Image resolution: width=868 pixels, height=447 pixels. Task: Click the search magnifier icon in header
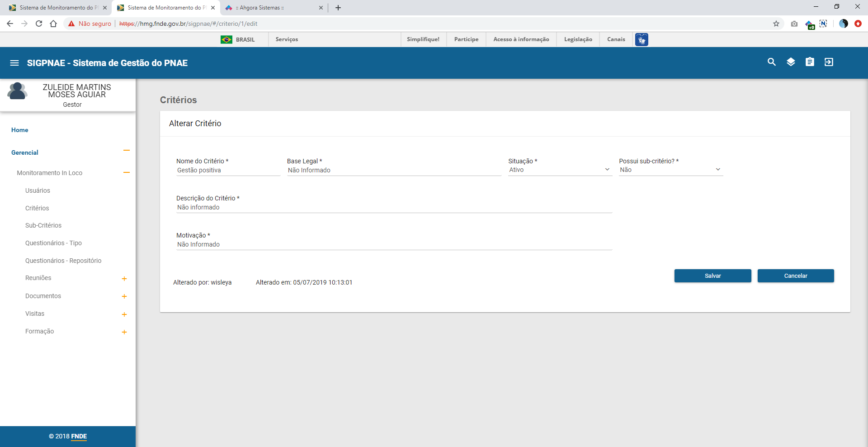point(771,62)
